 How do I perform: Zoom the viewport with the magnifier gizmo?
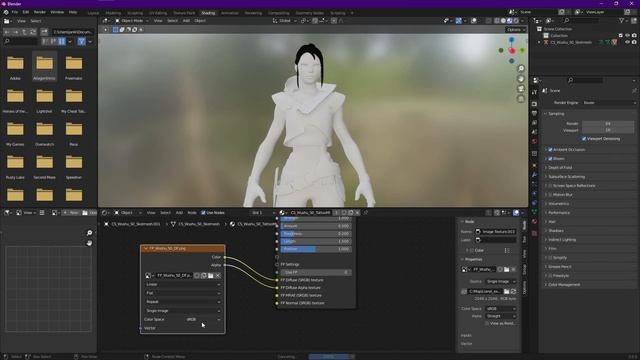tap(521, 69)
